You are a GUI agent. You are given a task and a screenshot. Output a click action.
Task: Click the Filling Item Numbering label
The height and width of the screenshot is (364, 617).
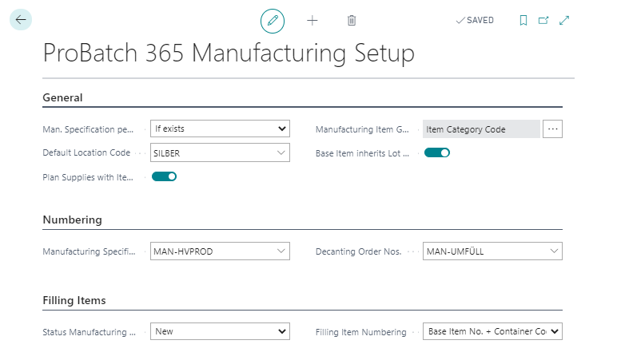point(360,332)
